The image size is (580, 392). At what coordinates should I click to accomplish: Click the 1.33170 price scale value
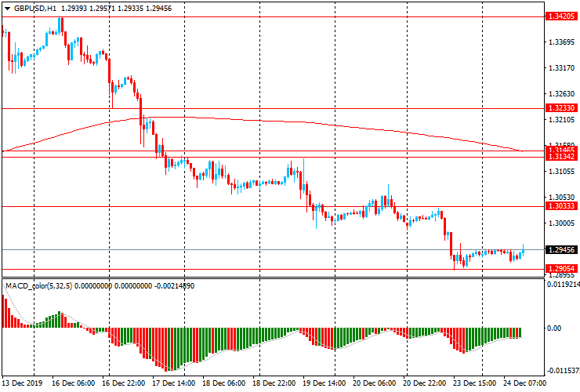(x=561, y=68)
